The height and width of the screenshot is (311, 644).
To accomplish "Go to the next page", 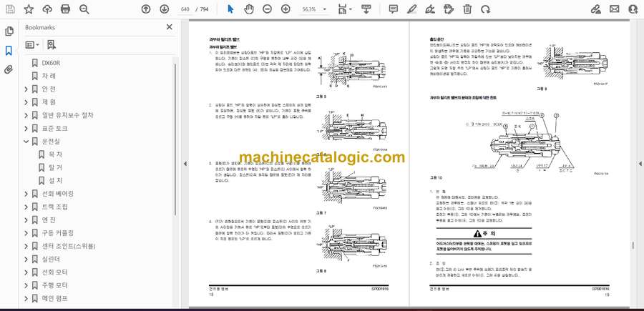I will click(164, 9).
